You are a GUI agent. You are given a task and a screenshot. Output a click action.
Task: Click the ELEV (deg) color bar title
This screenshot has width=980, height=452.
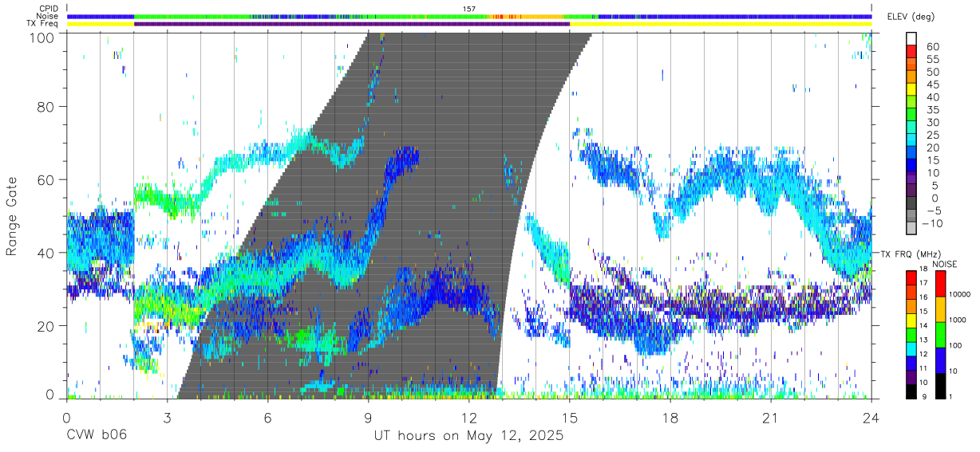pyautogui.click(x=911, y=17)
